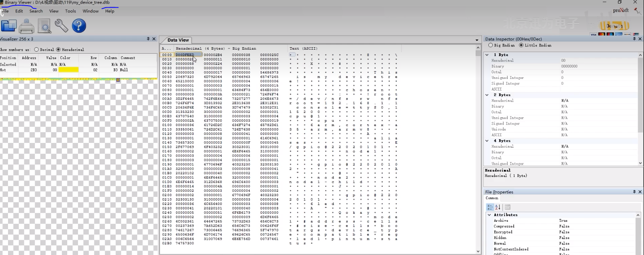Image resolution: width=644 pixels, height=255 pixels.
Task: Click the Hot row in Visualizer table
Action: point(78,70)
